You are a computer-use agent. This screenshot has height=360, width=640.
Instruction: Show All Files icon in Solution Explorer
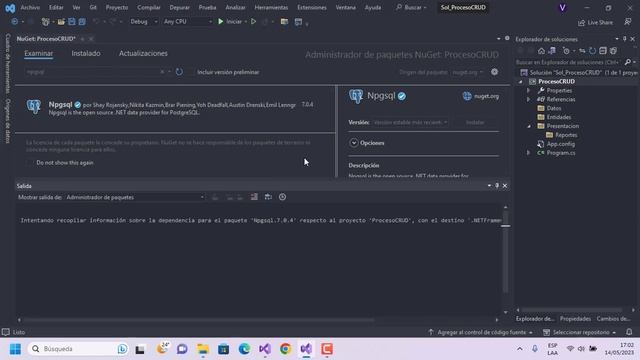613,51
